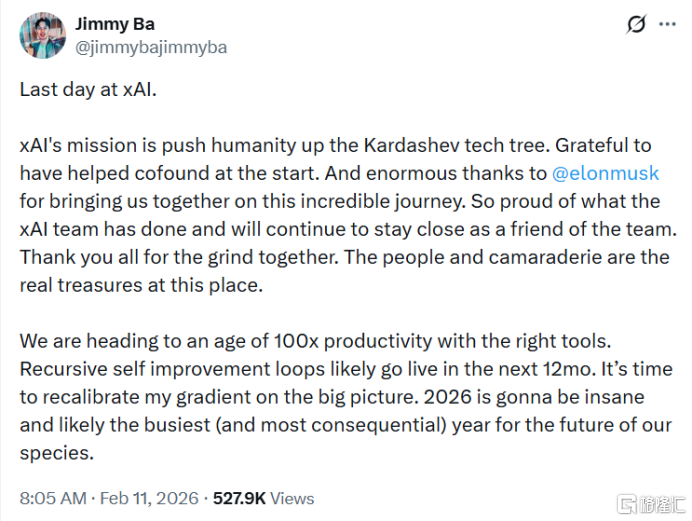Click the word Views in the footer
692x521 pixels.
coord(292,497)
